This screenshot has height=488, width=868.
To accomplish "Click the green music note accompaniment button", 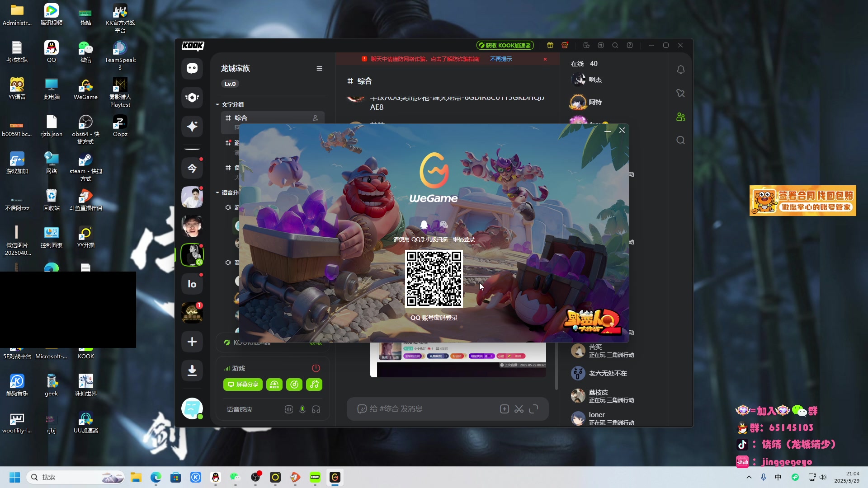I will [x=314, y=385].
